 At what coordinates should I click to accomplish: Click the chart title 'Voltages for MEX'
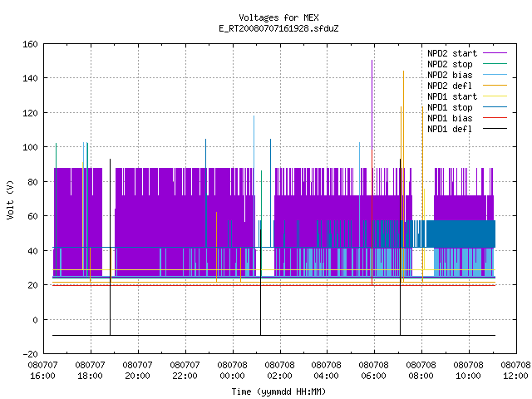(x=278, y=17)
